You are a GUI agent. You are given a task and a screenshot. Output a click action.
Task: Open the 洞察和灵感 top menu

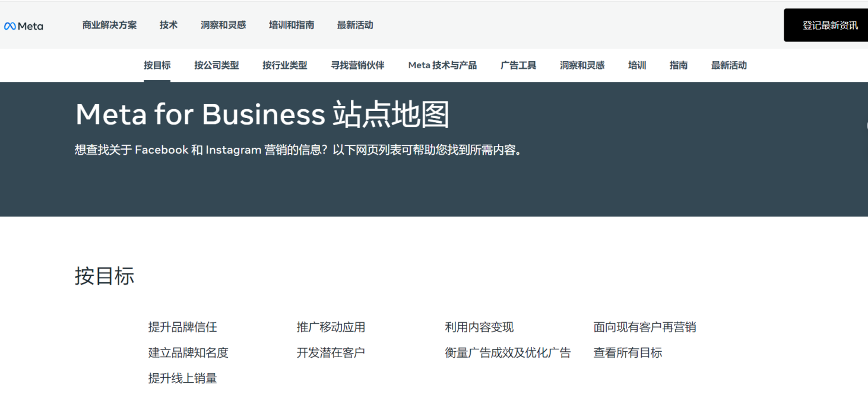pyautogui.click(x=223, y=25)
